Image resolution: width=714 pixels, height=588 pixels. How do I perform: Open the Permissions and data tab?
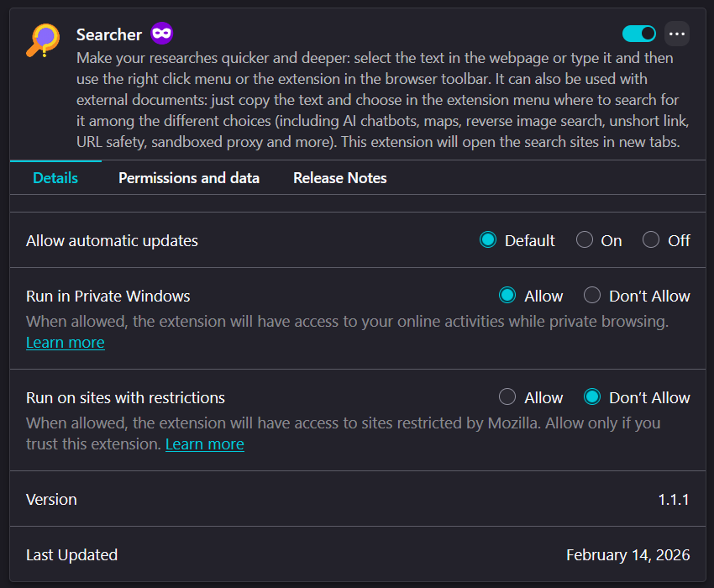(189, 178)
